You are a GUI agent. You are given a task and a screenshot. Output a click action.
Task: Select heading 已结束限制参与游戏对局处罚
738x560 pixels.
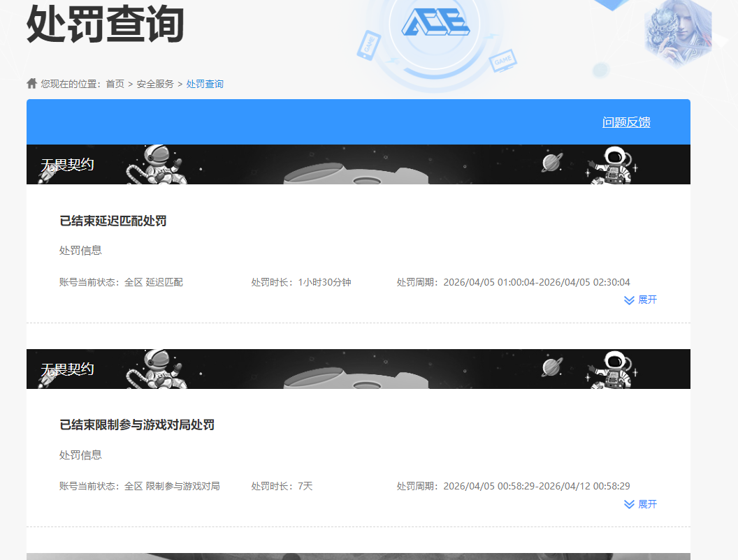point(137,425)
